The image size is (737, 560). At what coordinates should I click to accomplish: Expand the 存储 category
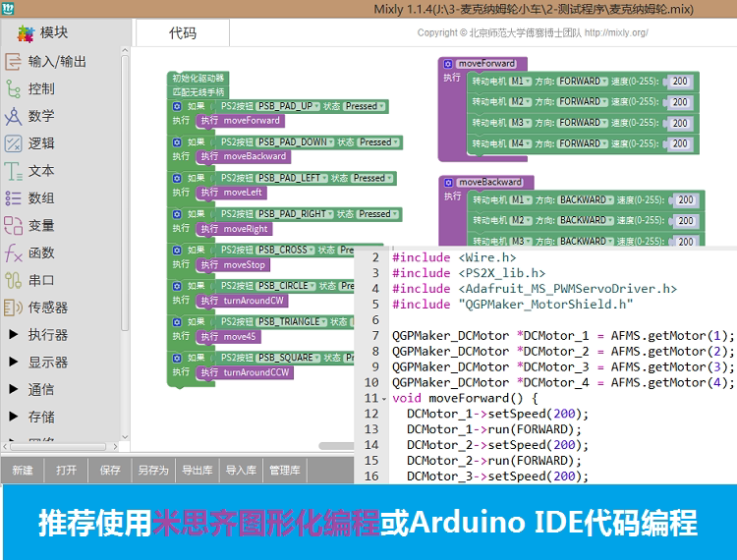click(x=14, y=417)
